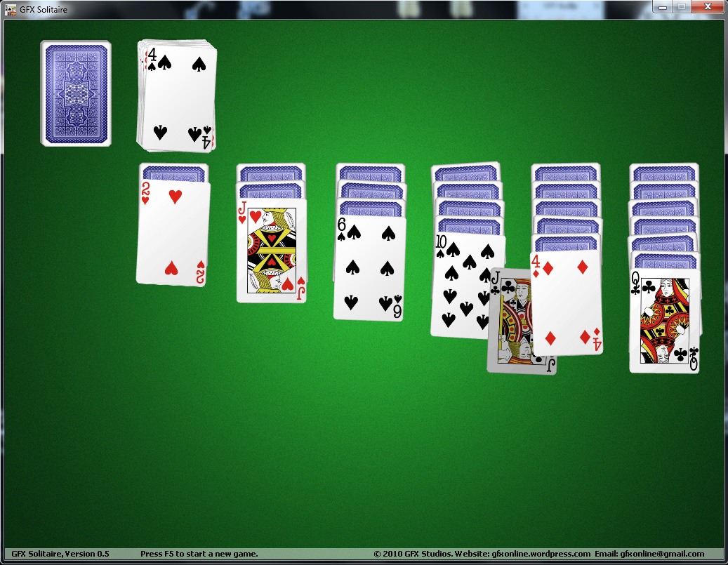Click the gfxonline@gmail.com email address
Screen dimensions: 728x565
click(662, 554)
